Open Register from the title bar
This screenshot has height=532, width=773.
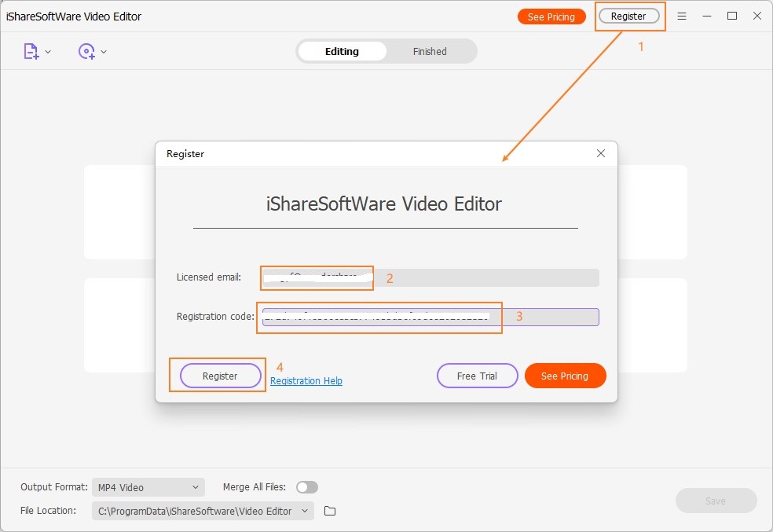[x=628, y=17]
